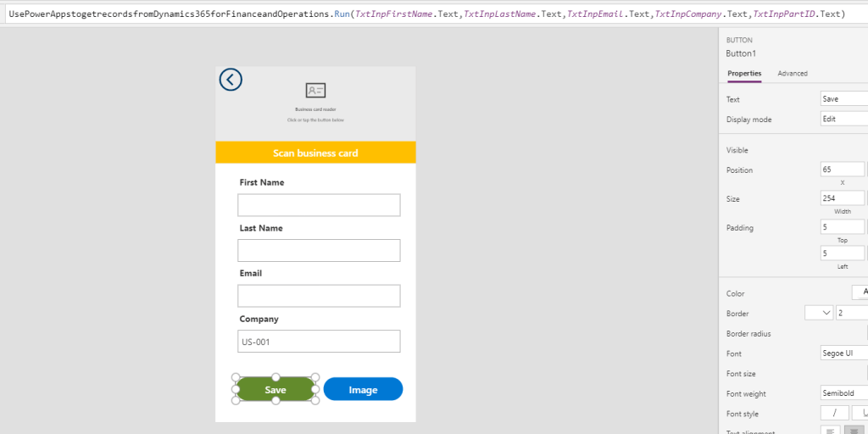This screenshot has height=434, width=868.
Task: Select the Properties tab
Action: coord(744,74)
